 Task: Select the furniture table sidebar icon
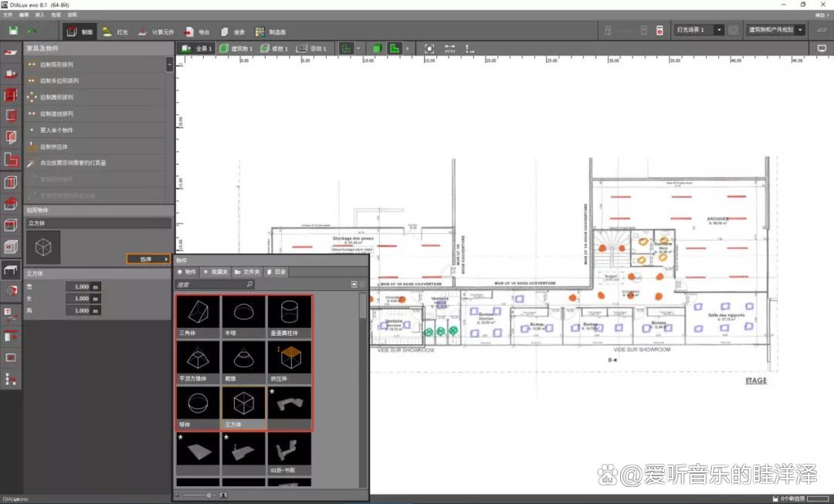pyautogui.click(x=11, y=269)
